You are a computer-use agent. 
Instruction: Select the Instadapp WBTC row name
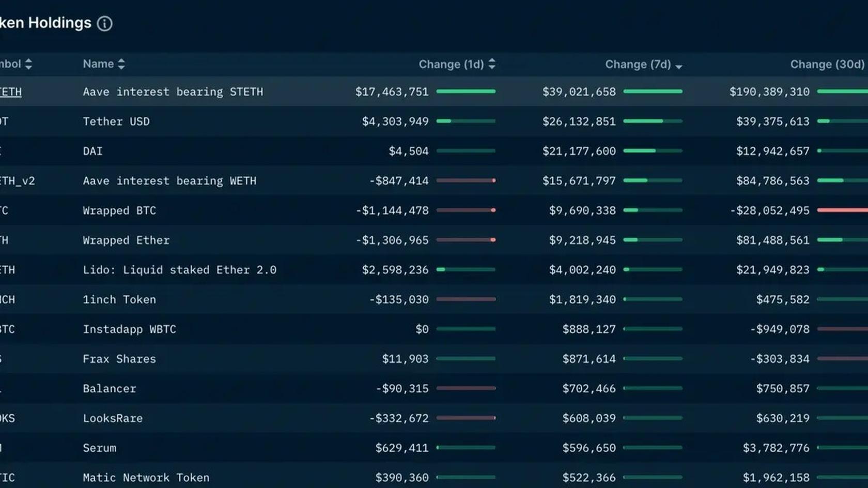(x=130, y=329)
